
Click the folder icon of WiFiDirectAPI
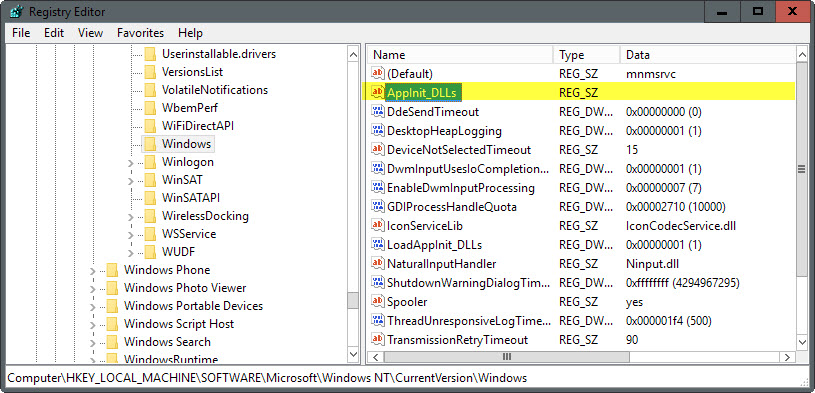click(x=150, y=126)
